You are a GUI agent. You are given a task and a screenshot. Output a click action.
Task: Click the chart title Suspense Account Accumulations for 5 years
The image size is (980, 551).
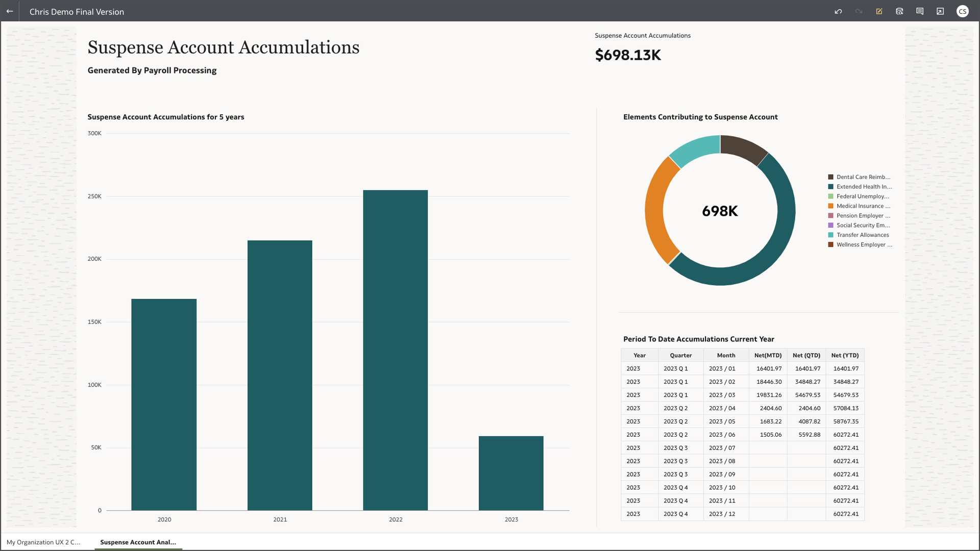(x=165, y=117)
